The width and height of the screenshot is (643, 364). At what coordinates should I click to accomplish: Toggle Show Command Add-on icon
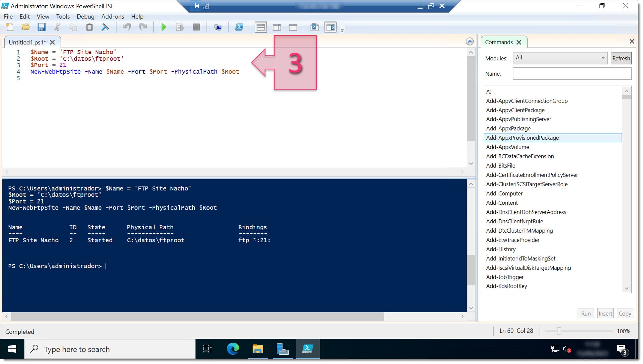point(330,27)
